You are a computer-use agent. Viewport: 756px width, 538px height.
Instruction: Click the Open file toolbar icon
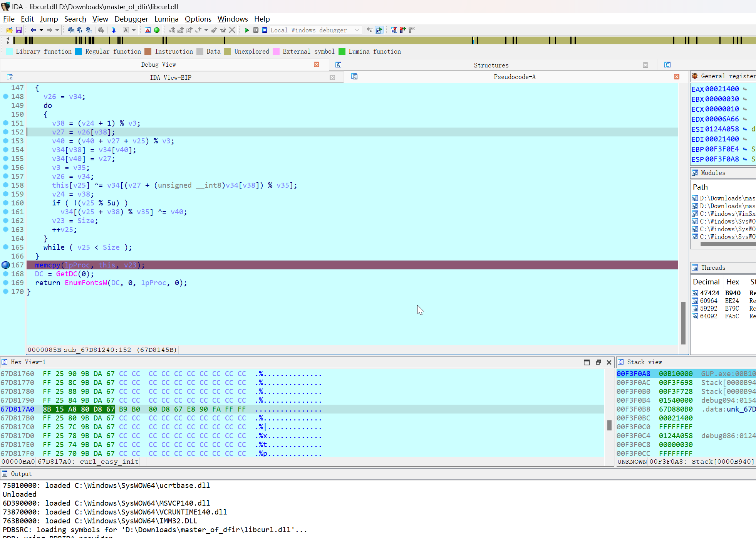pos(9,30)
